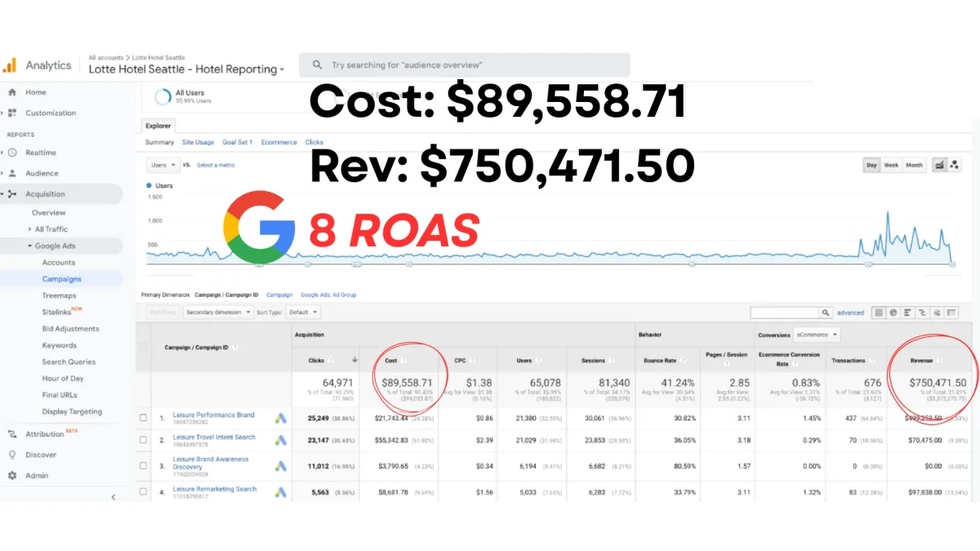Open the Leisure Performance Brand campaign link
980x551 pixels.
click(x=214, y=415)
